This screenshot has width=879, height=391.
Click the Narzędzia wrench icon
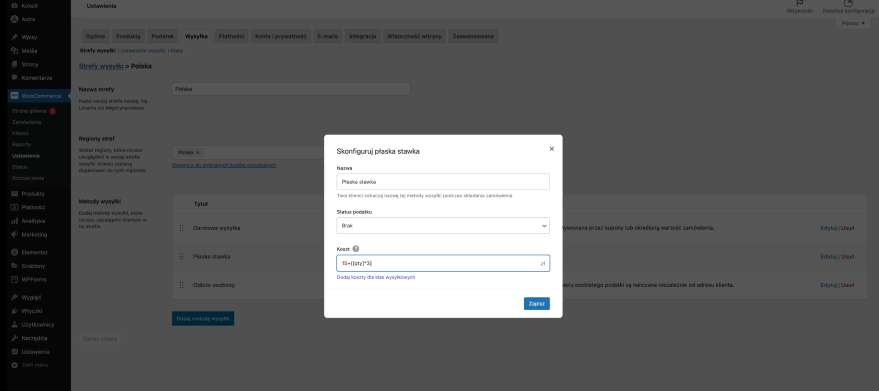coord(15,338)
